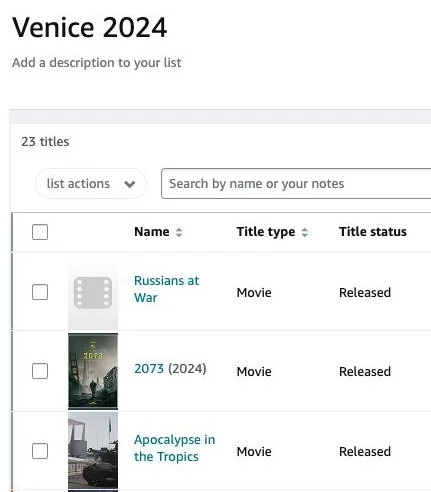Click the Name column sort arrows
The width and height of the screenshot is (431, 492).
[x=179, y=232]
